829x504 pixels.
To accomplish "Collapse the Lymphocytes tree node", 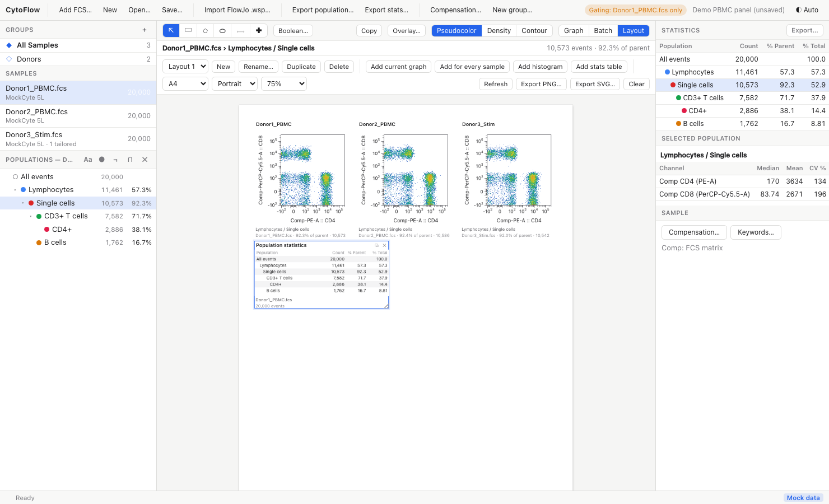I will [x=15, y=190].
